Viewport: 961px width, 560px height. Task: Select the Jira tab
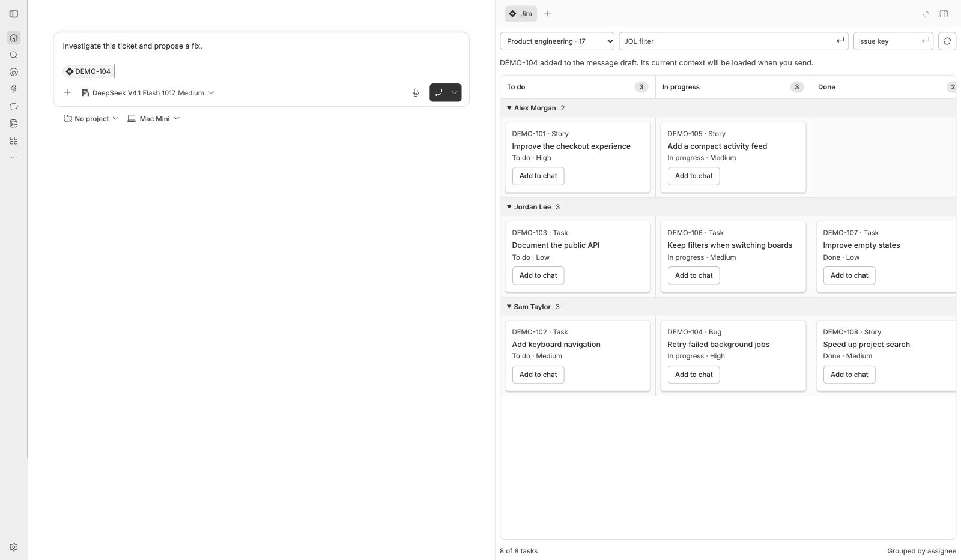[x=521, y=14]
